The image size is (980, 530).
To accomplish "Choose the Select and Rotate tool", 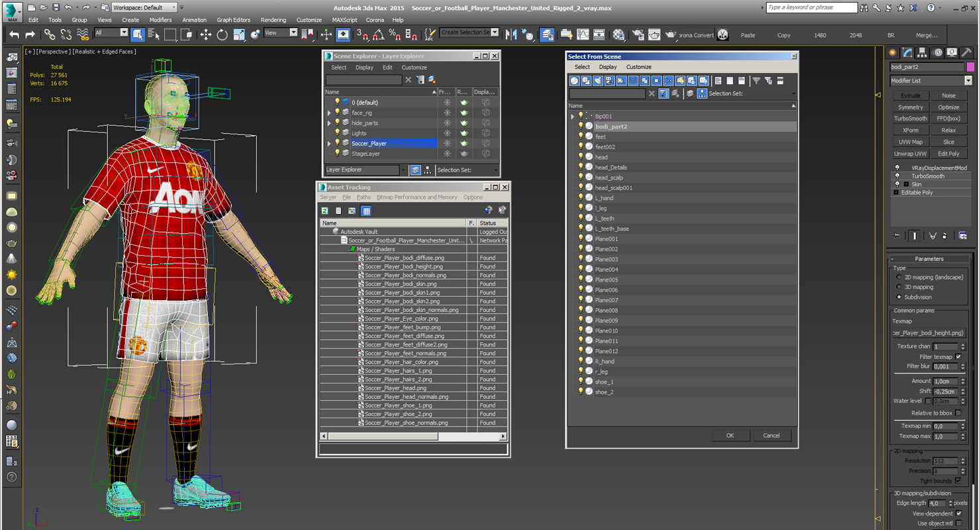I will coord(222,34).
